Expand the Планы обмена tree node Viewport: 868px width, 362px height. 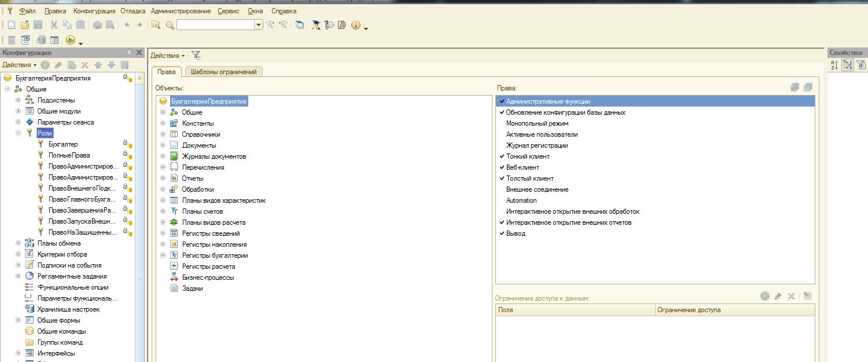18,243
